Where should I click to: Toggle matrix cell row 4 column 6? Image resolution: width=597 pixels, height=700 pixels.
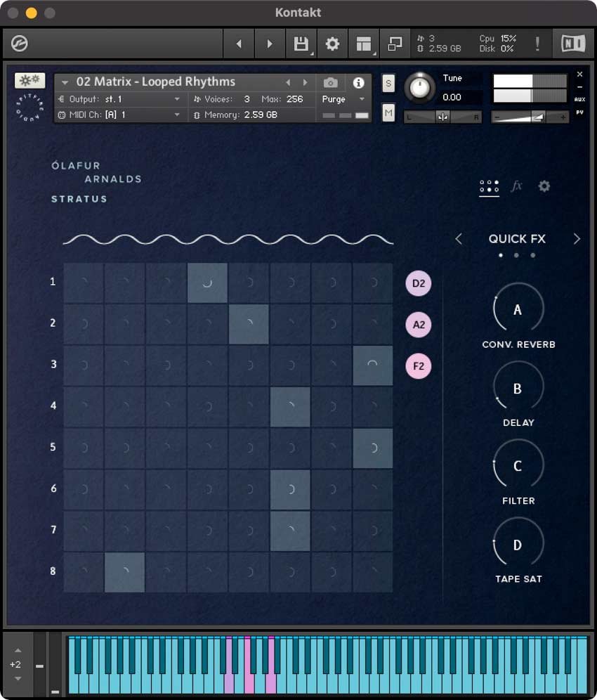[x=290, y=407]
